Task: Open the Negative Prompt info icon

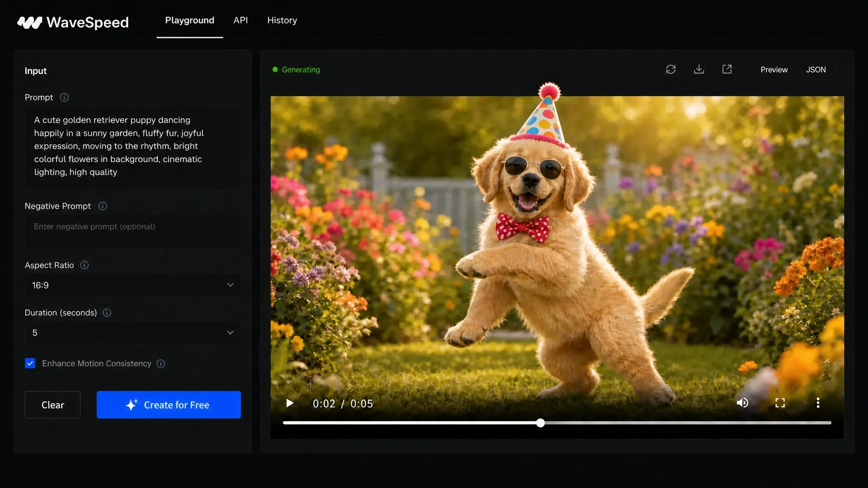Action: [x=102, y=206]
